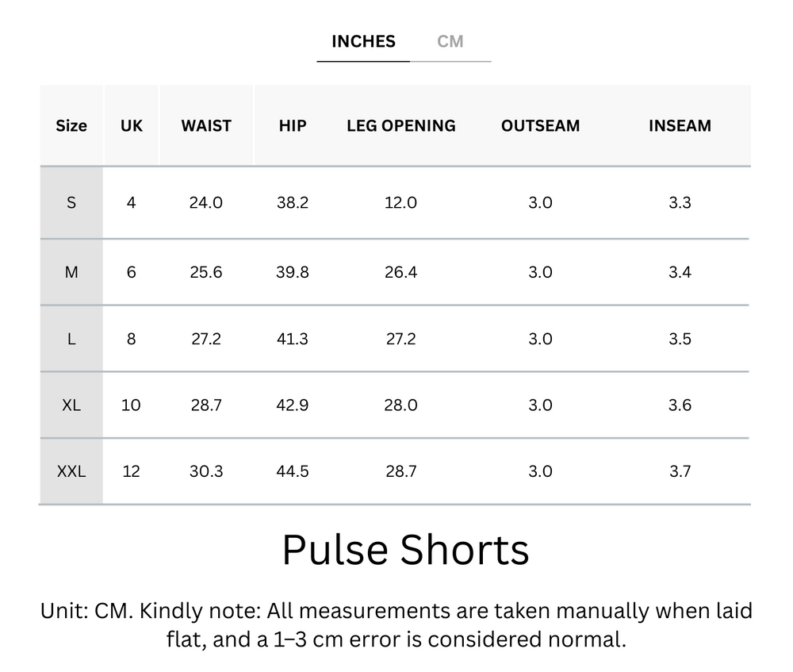Select the measurement disclaimer text
Screen dimensions: 793x672
[x=396, y=626]
